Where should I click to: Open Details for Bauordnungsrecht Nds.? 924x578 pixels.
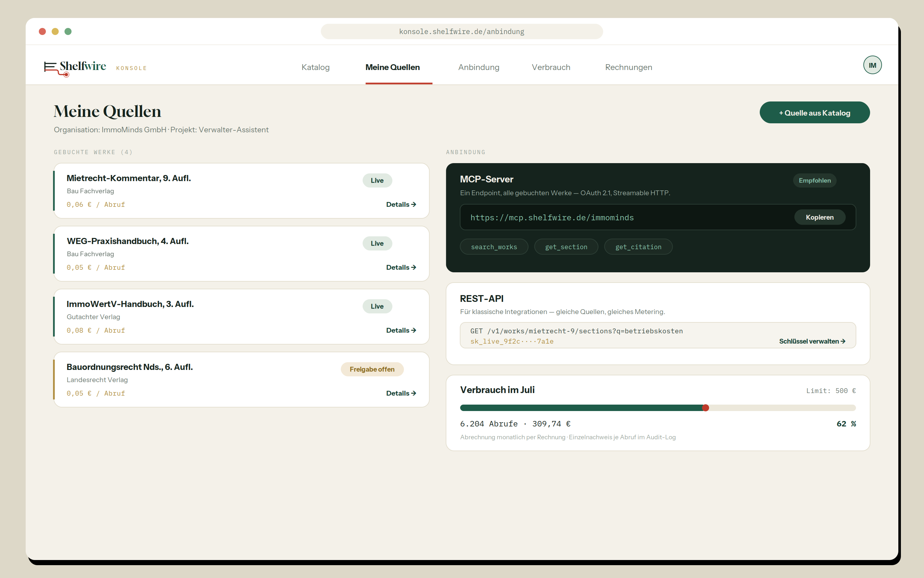tap(401, 393)
